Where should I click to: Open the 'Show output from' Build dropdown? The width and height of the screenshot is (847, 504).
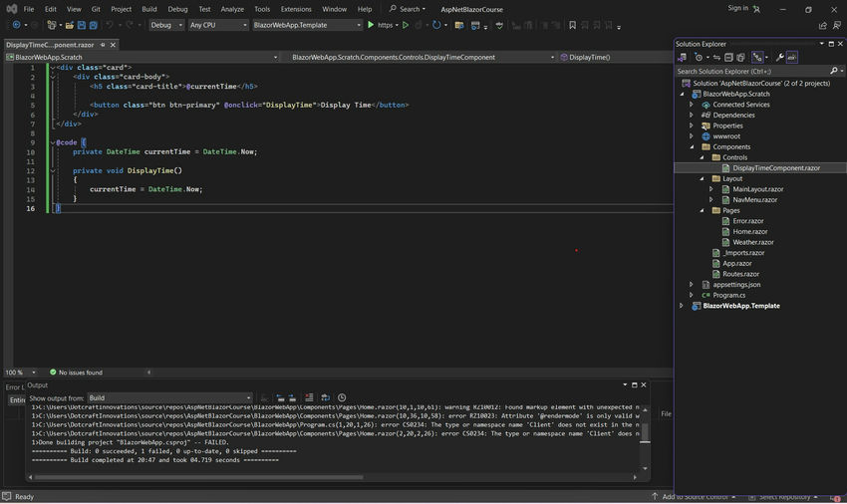coord(169,397)
